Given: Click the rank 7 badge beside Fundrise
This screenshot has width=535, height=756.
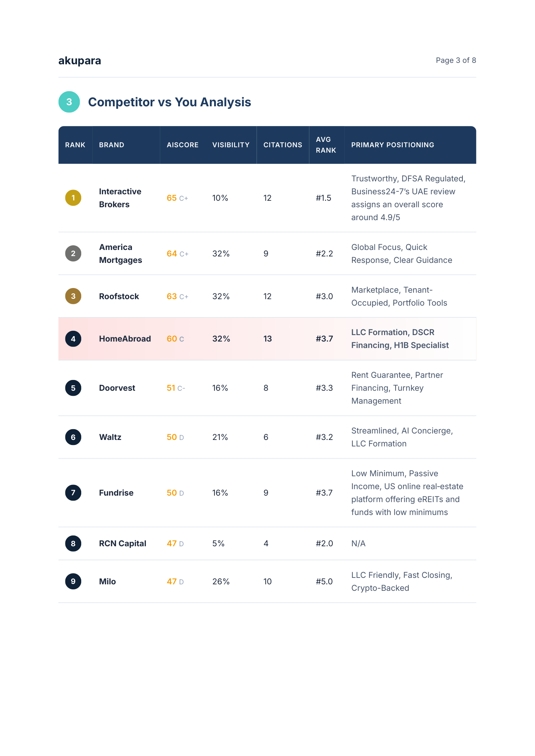Looking at the screenshot, I should [73, 493].
